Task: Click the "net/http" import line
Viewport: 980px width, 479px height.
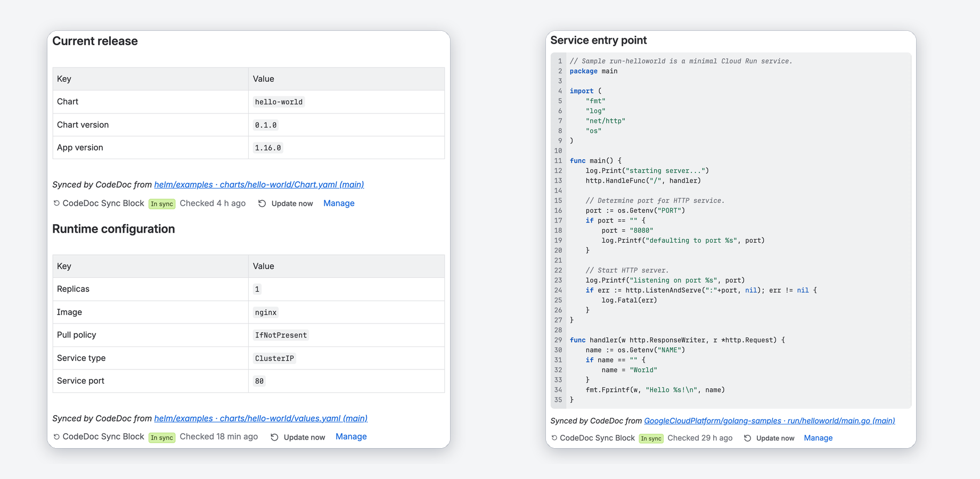Action: point(606,121)
